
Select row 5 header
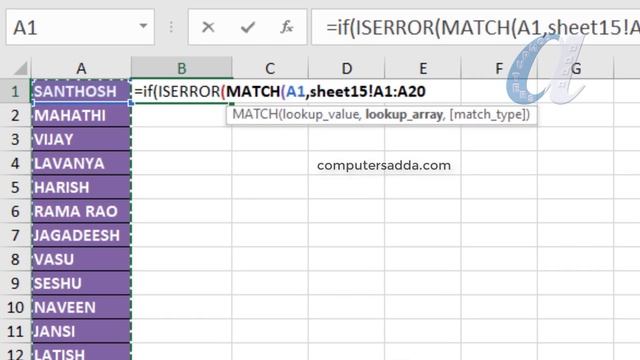pos(16,187)
